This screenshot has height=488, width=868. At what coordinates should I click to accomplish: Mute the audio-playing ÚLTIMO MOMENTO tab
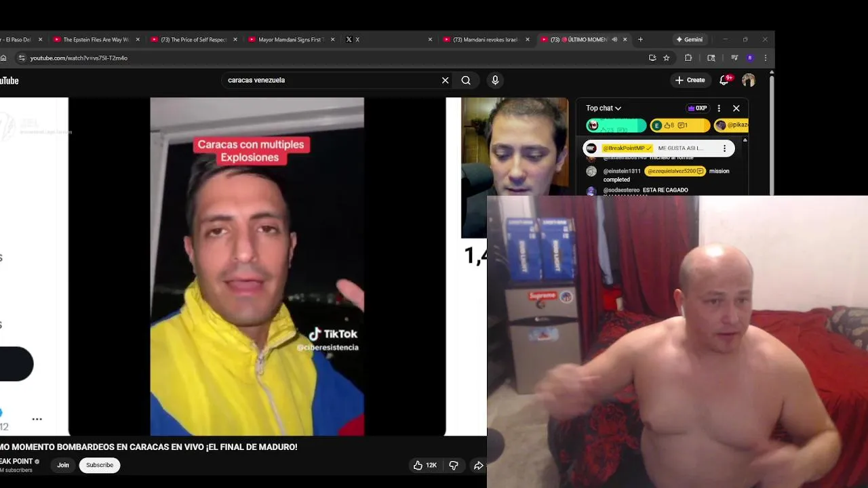click(x=614, y=39)
